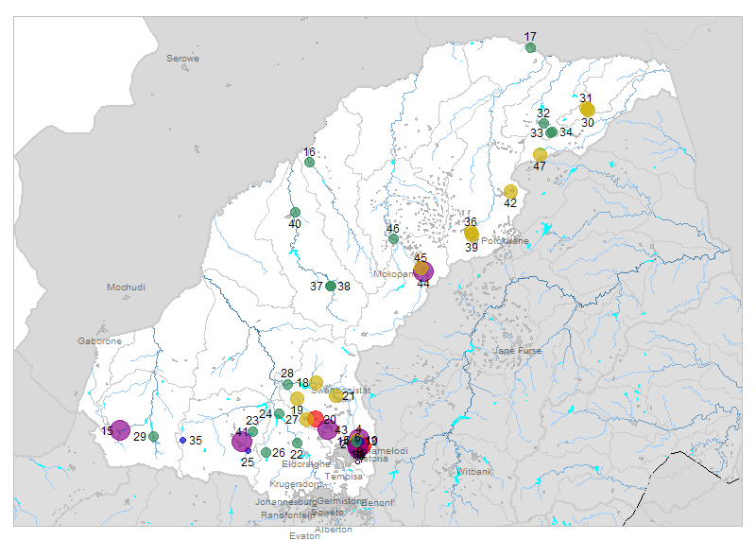Click the Randfontein label
The image size is (756, 540).
pyautogui.click(x=287, y=515)
